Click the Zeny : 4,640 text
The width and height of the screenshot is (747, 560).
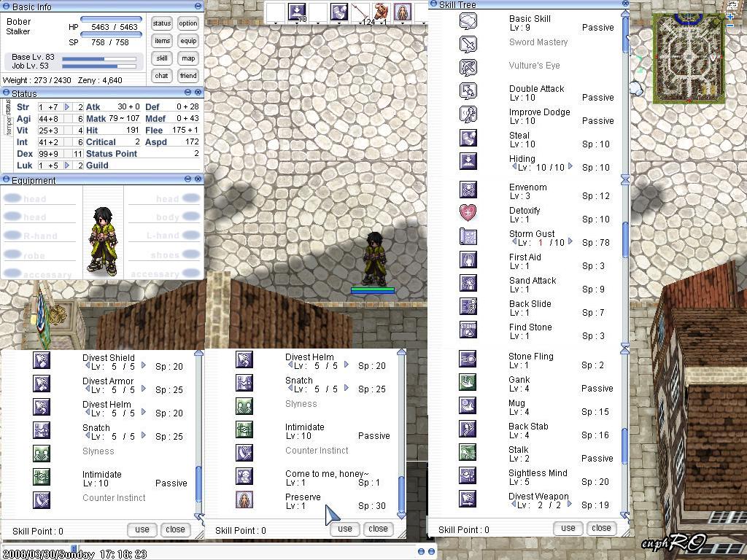[100, 80]
